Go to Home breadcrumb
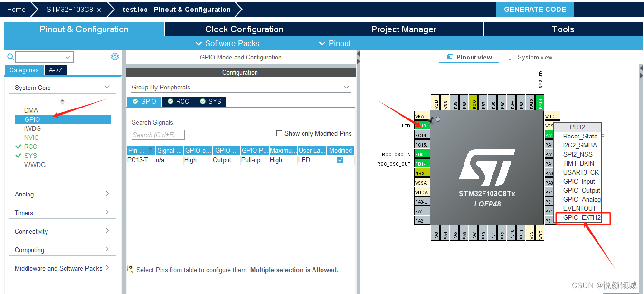644x294 pixels. [16, 10]
